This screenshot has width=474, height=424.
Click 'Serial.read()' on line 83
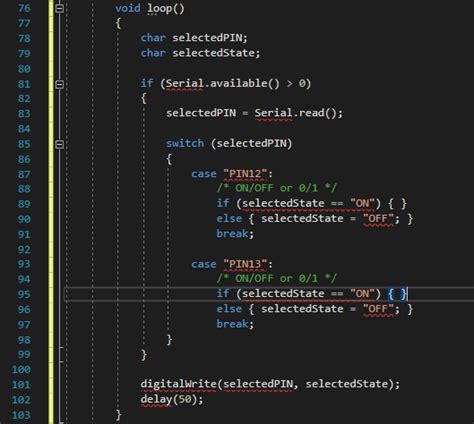(x=296, y=113)
